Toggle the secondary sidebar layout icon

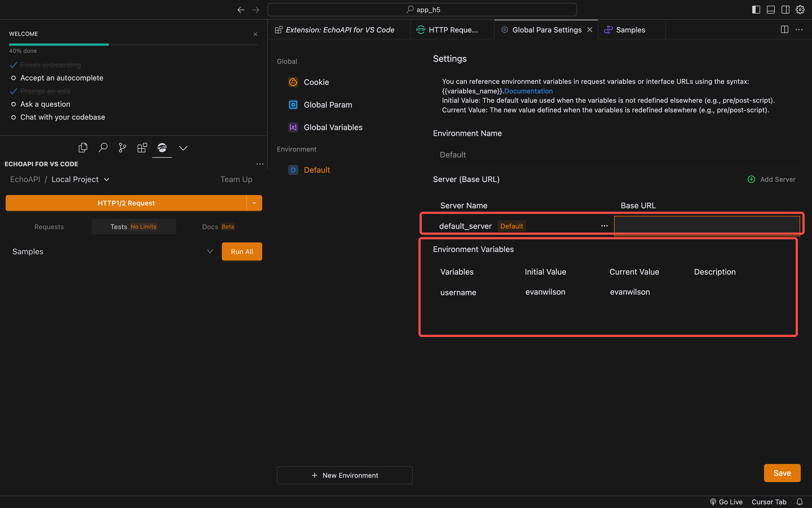click(x=785, y=10)
